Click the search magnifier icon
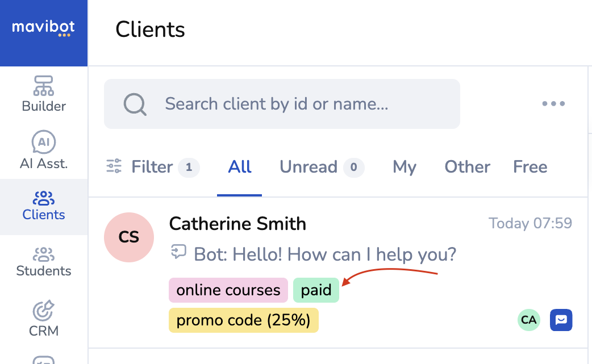This screenshot has height=364, width=592. tap(135, 104)
